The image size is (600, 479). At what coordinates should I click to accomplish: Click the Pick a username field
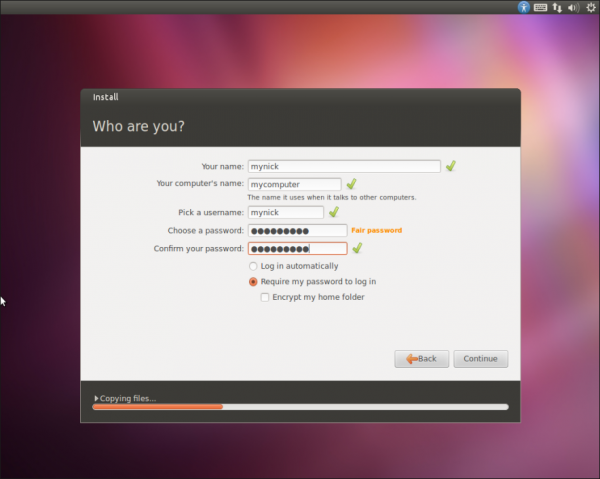[x=285, y=212]
